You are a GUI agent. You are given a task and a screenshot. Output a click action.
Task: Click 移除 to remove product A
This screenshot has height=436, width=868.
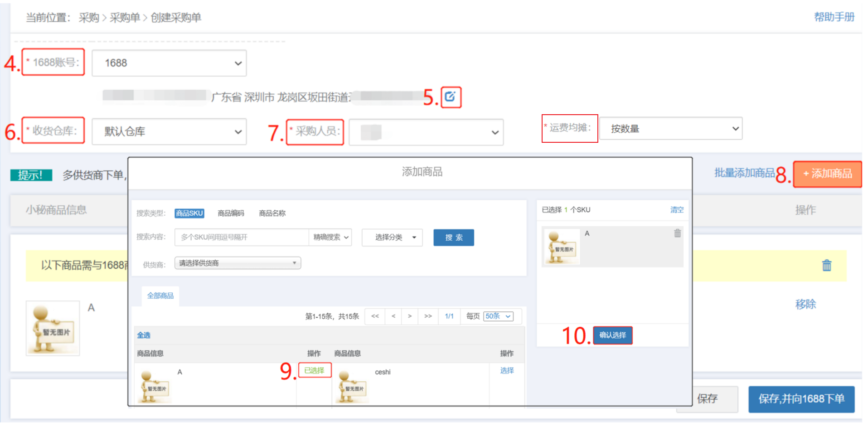point(805,304)
